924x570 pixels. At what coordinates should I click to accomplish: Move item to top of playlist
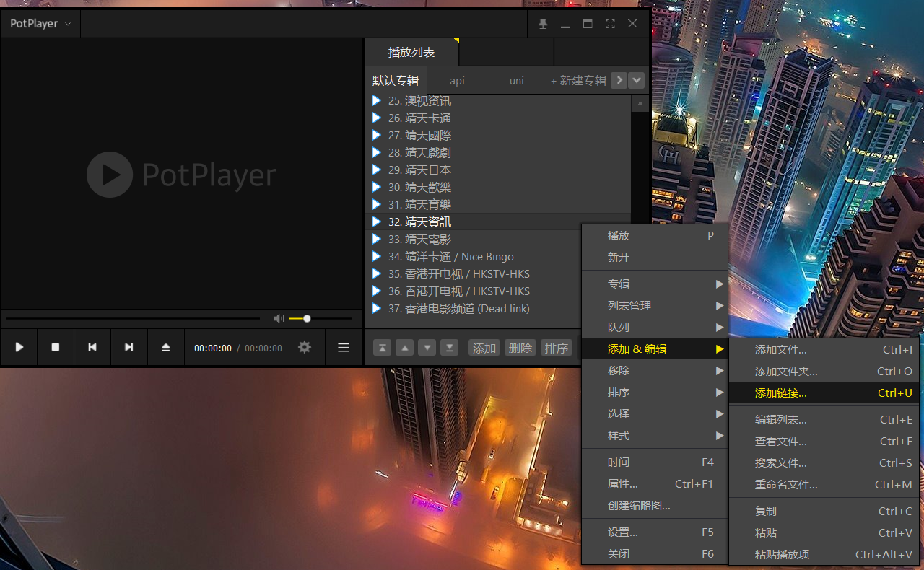pos(383,348)
